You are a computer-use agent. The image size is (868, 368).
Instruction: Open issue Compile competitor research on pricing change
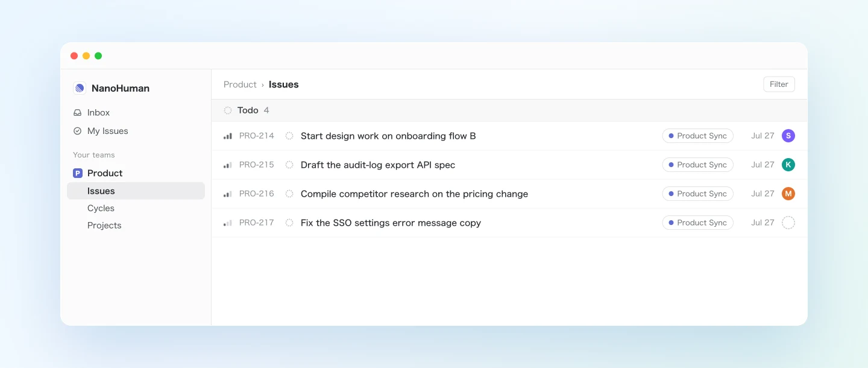[415, 194]
